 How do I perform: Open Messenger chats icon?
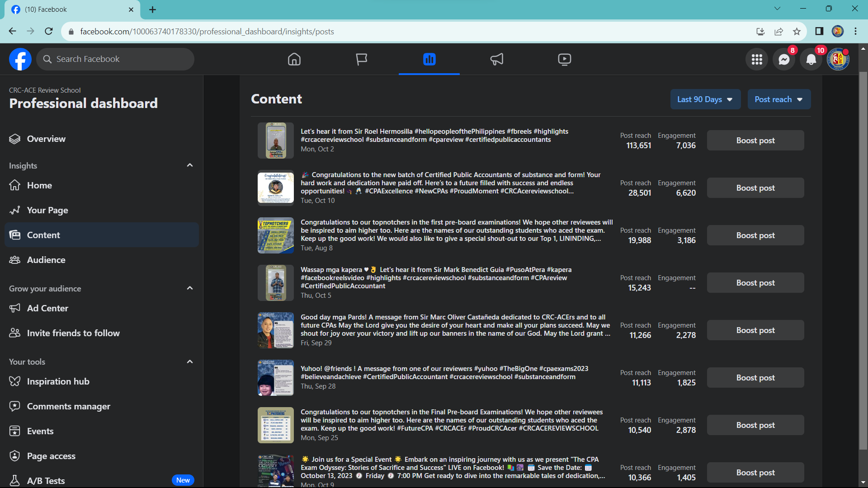point(784,59)
